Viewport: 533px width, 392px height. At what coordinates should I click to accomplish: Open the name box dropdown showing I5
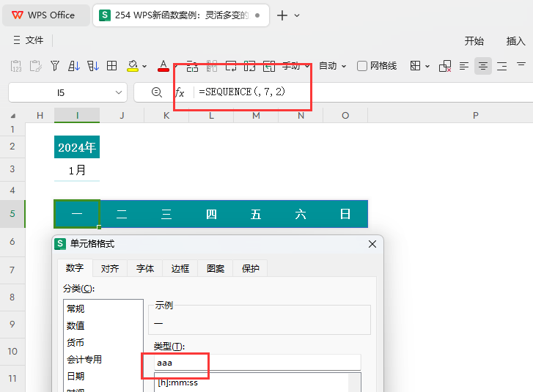(x=119, y=92)
